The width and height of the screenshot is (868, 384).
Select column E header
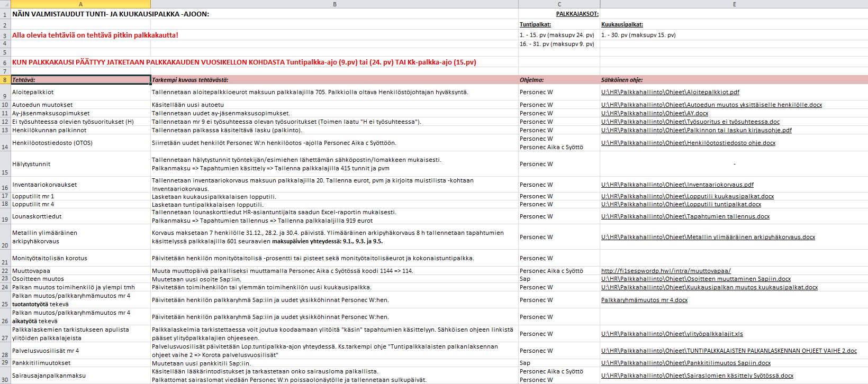pos(734,4)
